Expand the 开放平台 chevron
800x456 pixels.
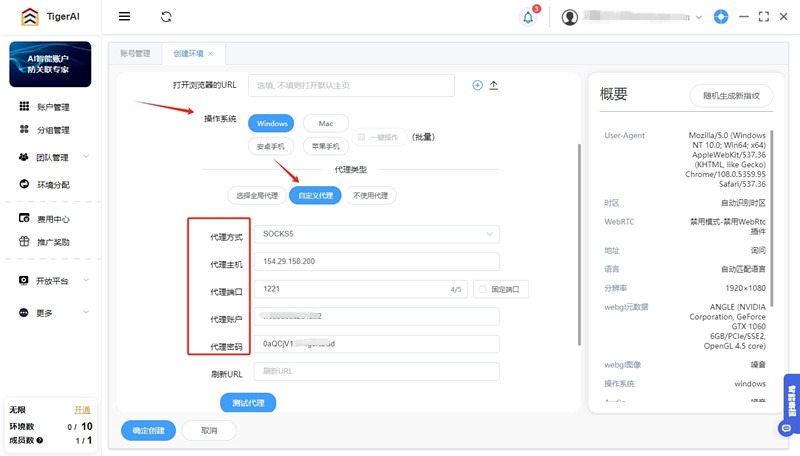click(86, 280)
